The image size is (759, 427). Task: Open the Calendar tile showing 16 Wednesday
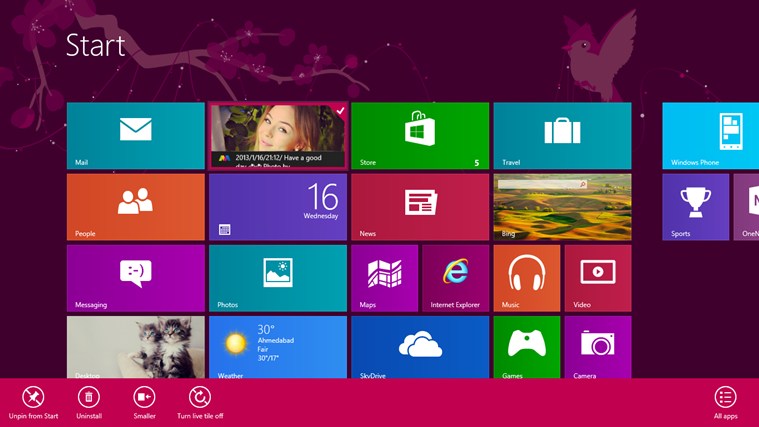(277, 207)
